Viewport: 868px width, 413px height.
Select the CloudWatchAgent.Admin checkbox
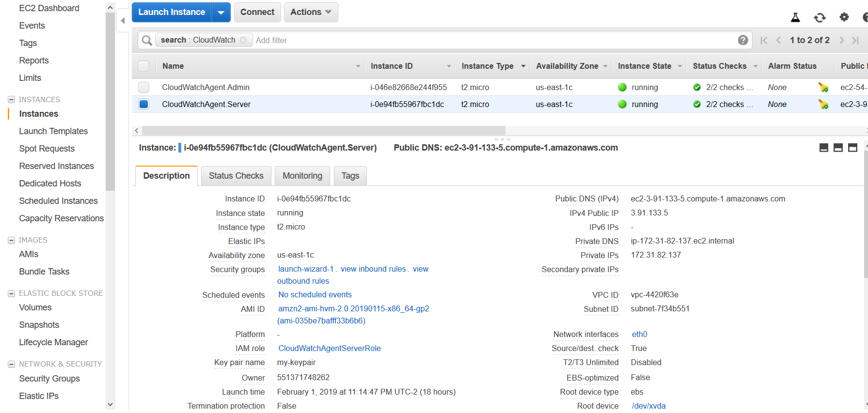[143, 88]
